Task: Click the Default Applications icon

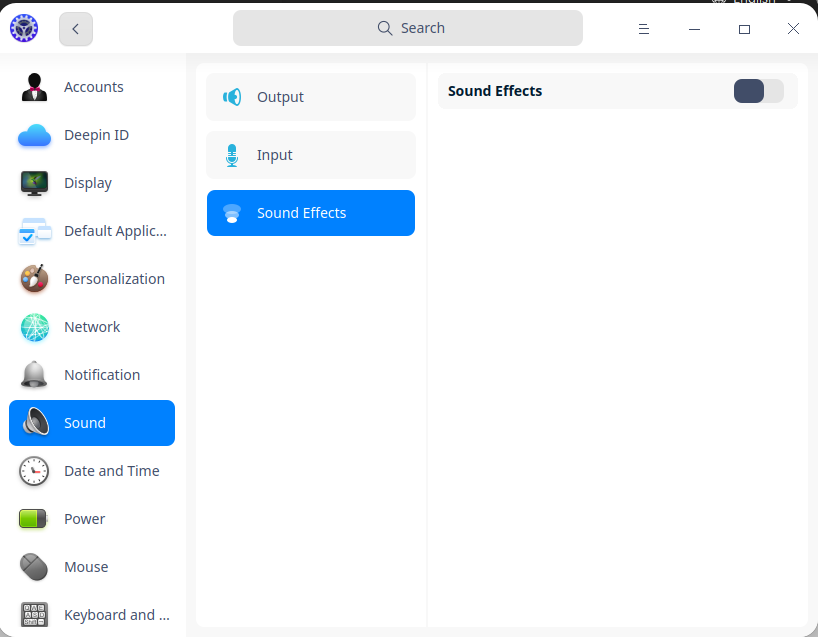Action: pos(34,231)
